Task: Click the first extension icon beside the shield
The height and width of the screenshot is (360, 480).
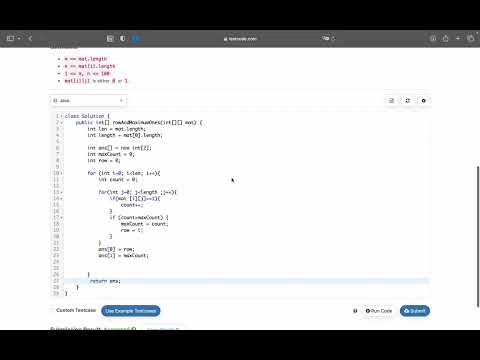Action: pos(110,38)
